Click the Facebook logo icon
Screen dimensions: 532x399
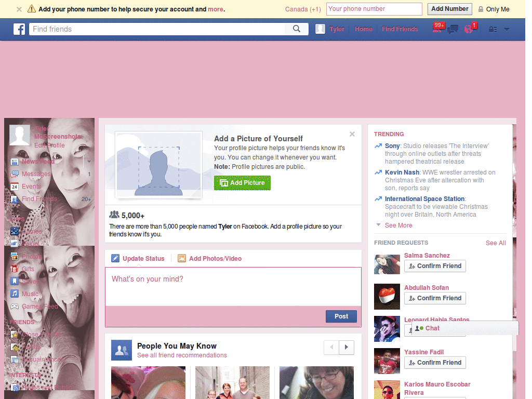click(19, 29)
